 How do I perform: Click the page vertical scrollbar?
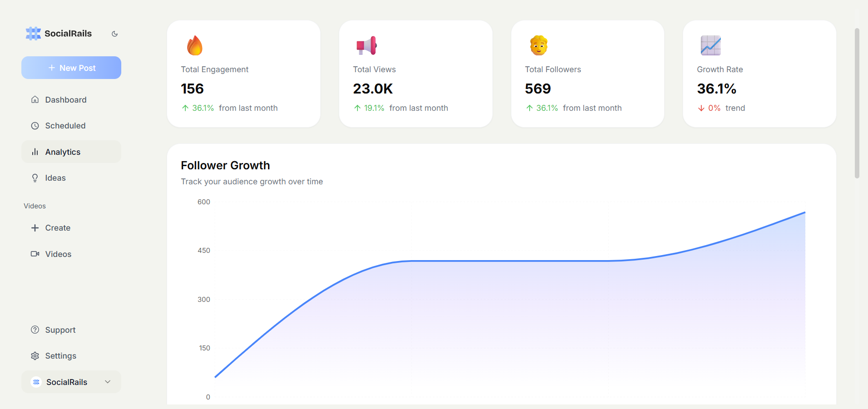857,103
